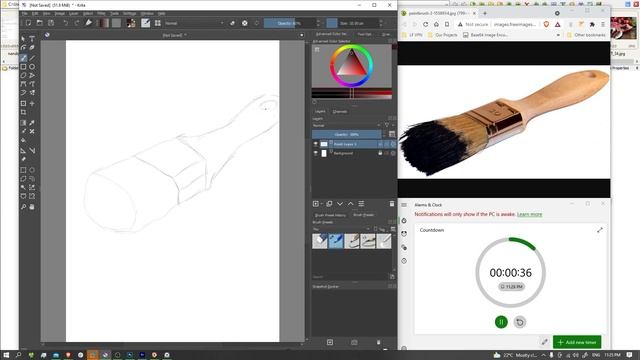Open the Krita Layer menu

tap(73, 13)
